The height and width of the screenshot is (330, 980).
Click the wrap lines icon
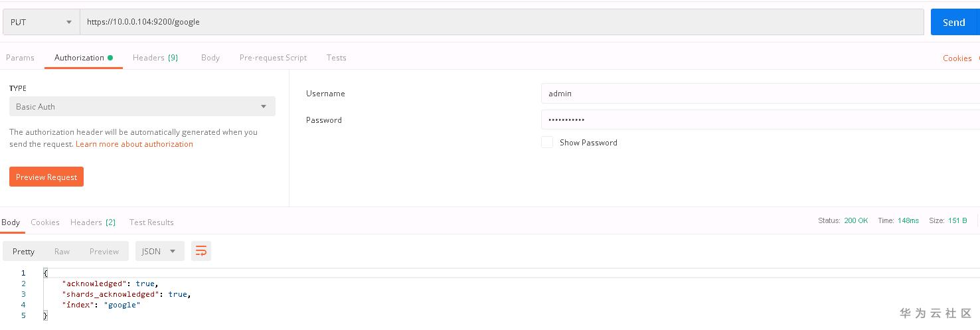(x=201, y=251)
